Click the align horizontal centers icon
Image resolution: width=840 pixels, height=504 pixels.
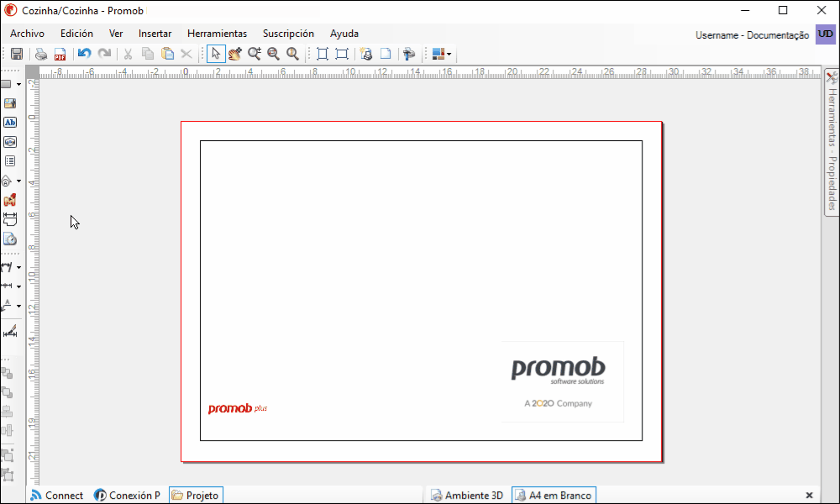point(7,430)
